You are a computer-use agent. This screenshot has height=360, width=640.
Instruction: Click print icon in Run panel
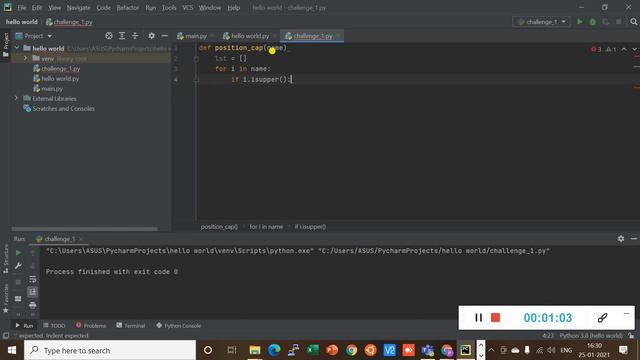(33, 305)
